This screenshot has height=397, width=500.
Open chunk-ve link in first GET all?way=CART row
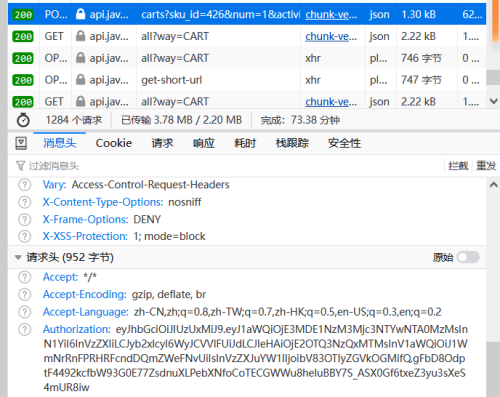point(331,36)
